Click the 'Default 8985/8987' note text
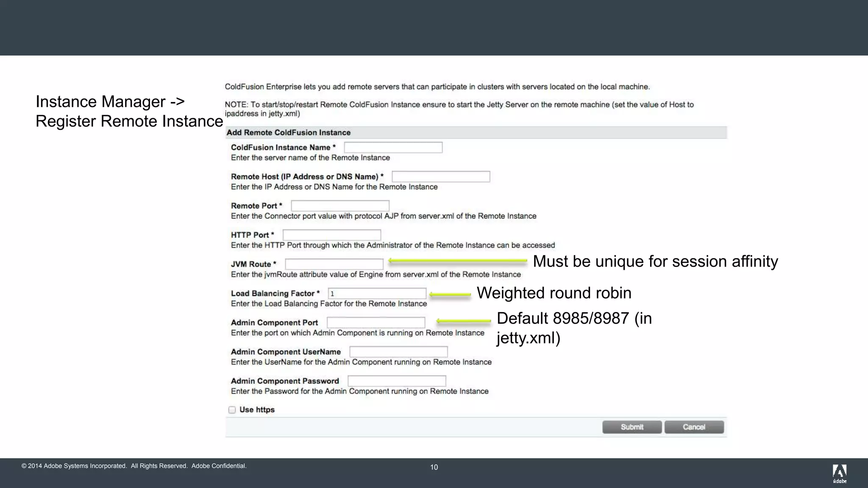The height and width of the screenshot is (488, 868). (574, 328)
